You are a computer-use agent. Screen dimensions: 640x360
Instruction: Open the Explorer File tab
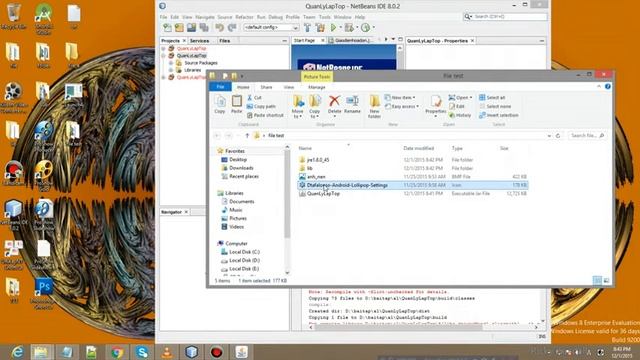(220, 87)
